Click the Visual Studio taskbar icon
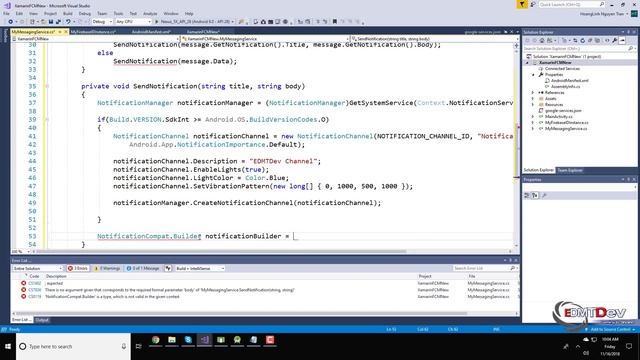 click(x=204, y=340)
